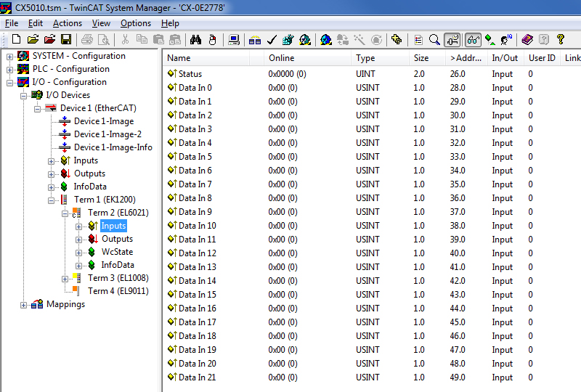Expand PLC - Configuration tree node

pos(9,70)
